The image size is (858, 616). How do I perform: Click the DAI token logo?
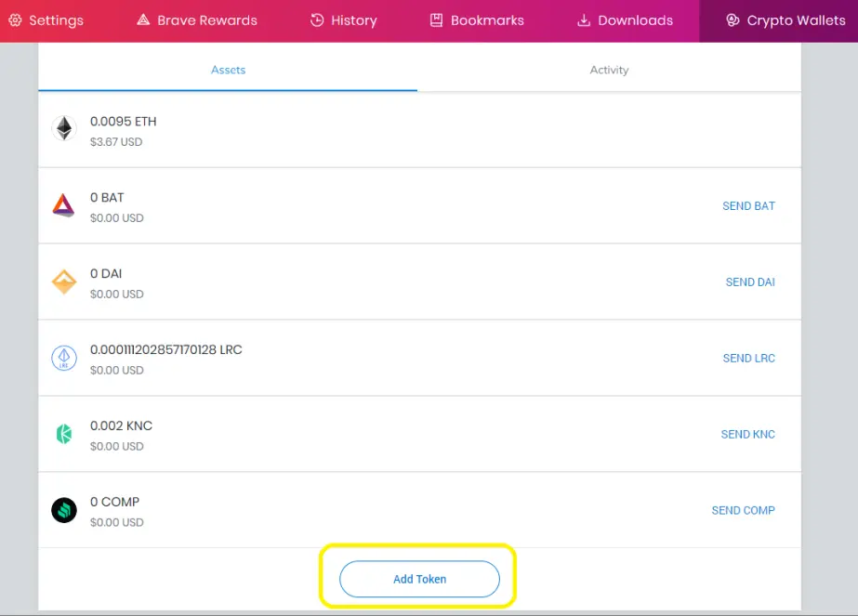(64, 282)
